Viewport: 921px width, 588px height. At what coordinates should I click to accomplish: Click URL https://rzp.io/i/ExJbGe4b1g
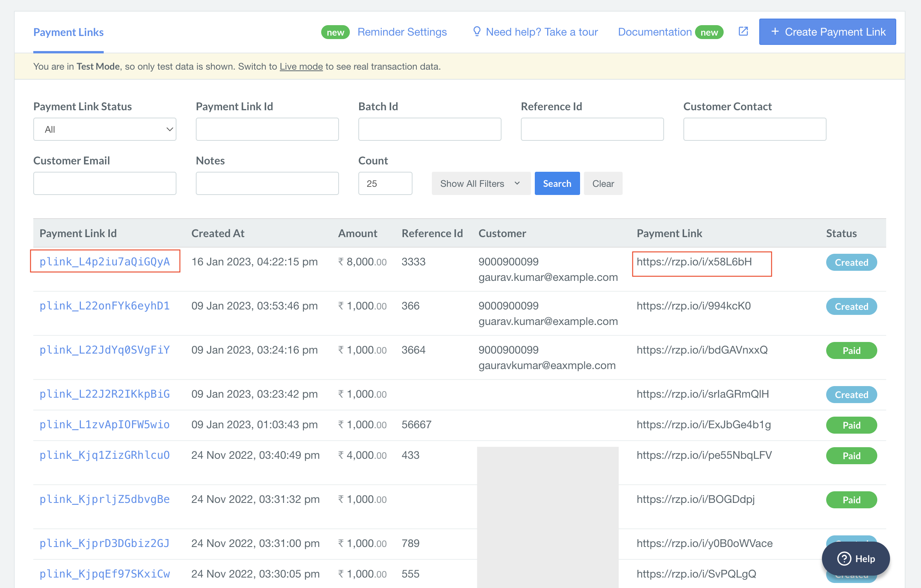coord(704,424)
